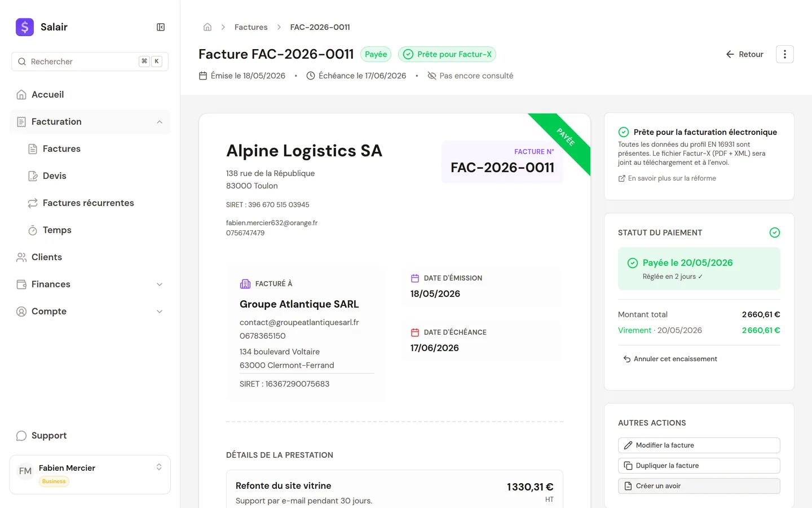The height and width of the screenshot is (508, 812).
Task: Click Groupe Atlantique SARL client name
Action: pyautogui.click(x=299, y=304)
